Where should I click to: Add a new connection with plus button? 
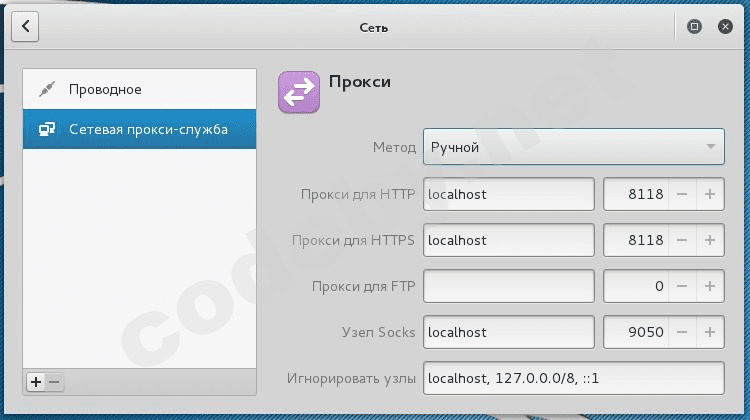[36, 382]
